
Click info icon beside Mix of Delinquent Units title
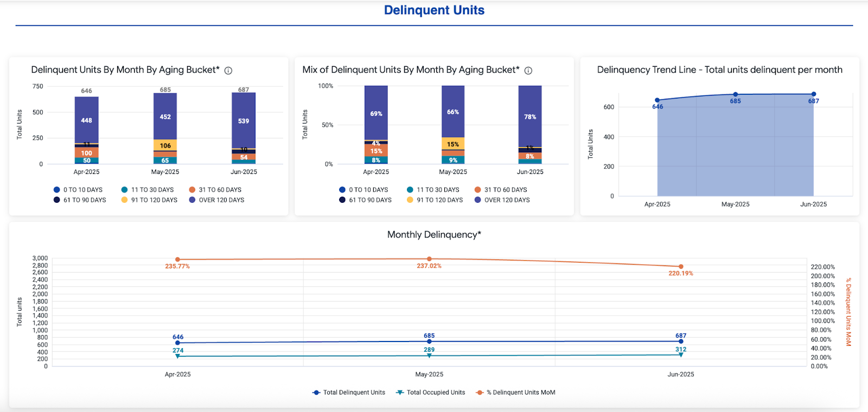(x=528, y=70)
